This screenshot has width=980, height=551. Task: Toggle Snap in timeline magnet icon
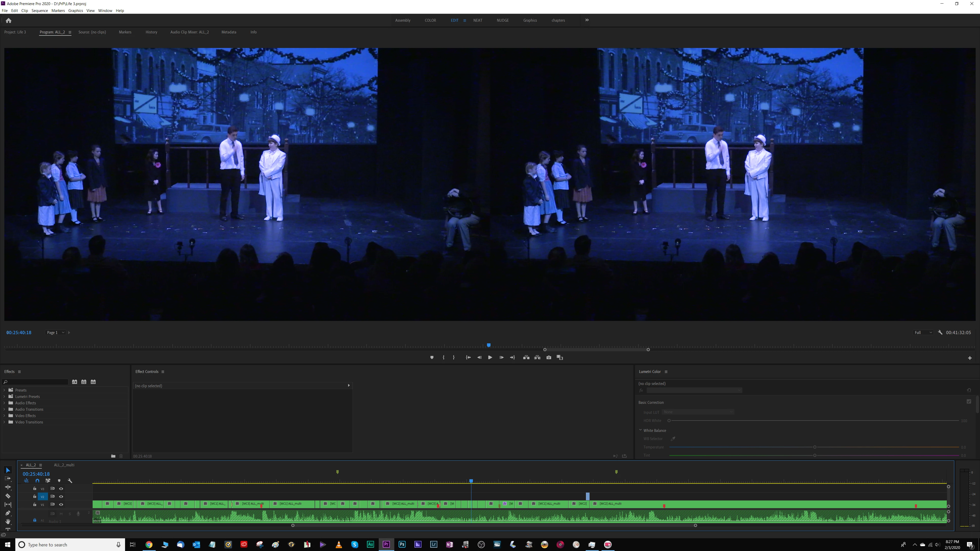37,481
